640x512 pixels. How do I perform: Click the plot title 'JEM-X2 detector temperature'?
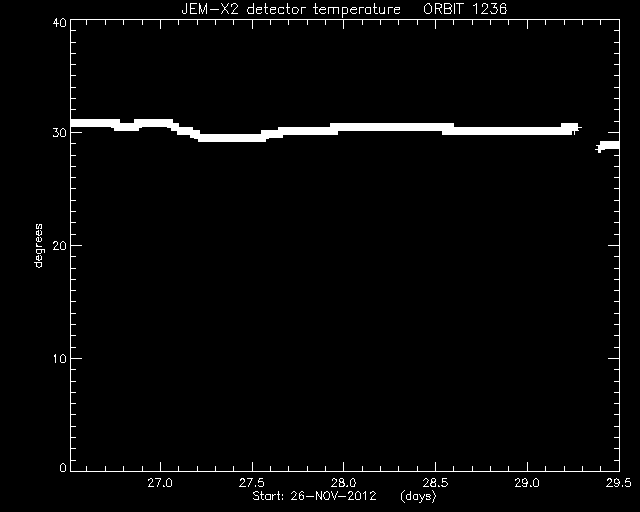click(291, 9)
